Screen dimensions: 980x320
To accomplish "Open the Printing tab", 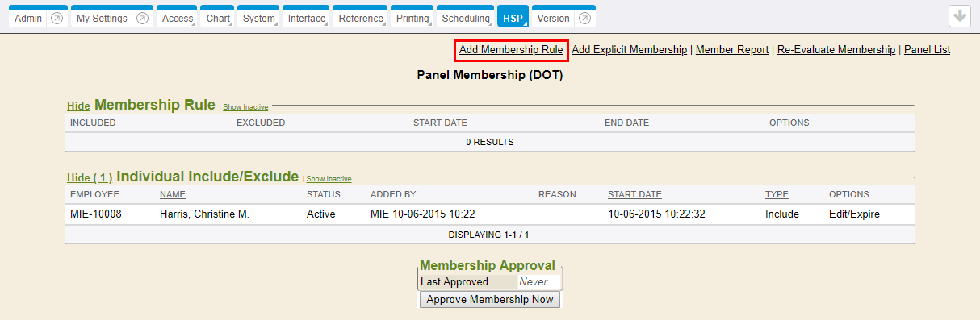I will click(x=413, y=18).
